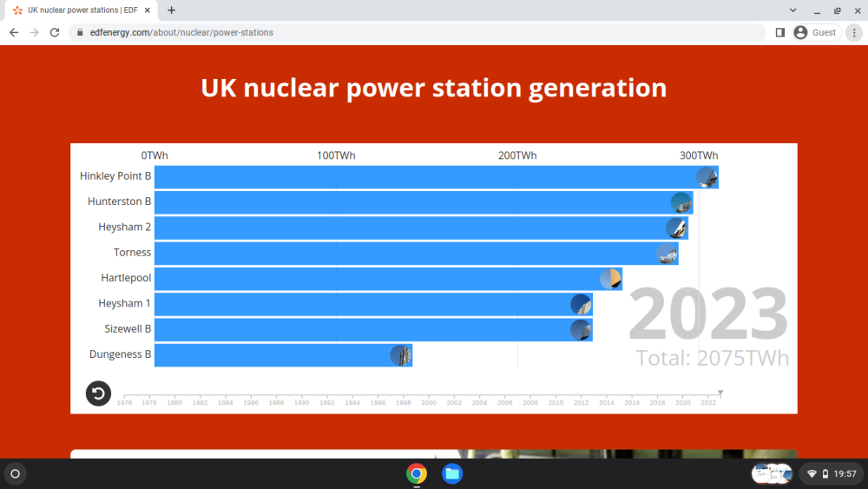The image size is (868, 489).
Task: Open the Guest profile menu
Action: [817, 33]
